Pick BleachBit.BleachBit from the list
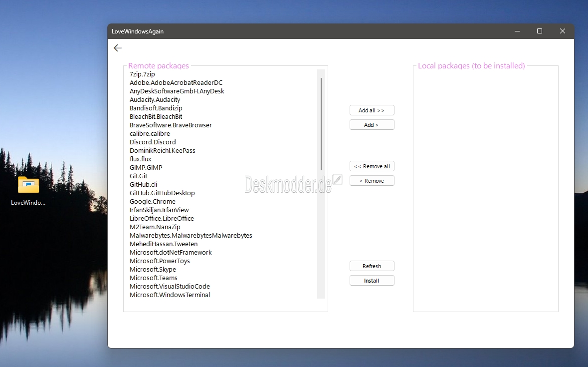This screenshot has width=588, height=367. coord(156,117)
